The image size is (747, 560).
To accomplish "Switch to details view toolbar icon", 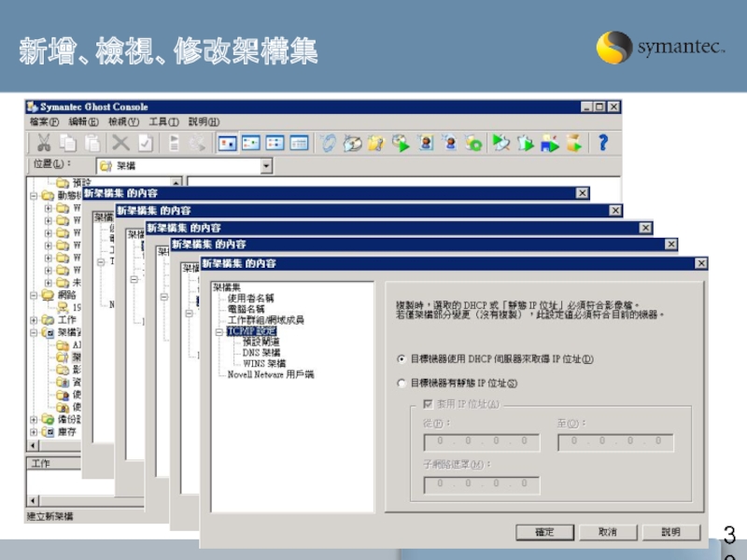I will (299, 143).
